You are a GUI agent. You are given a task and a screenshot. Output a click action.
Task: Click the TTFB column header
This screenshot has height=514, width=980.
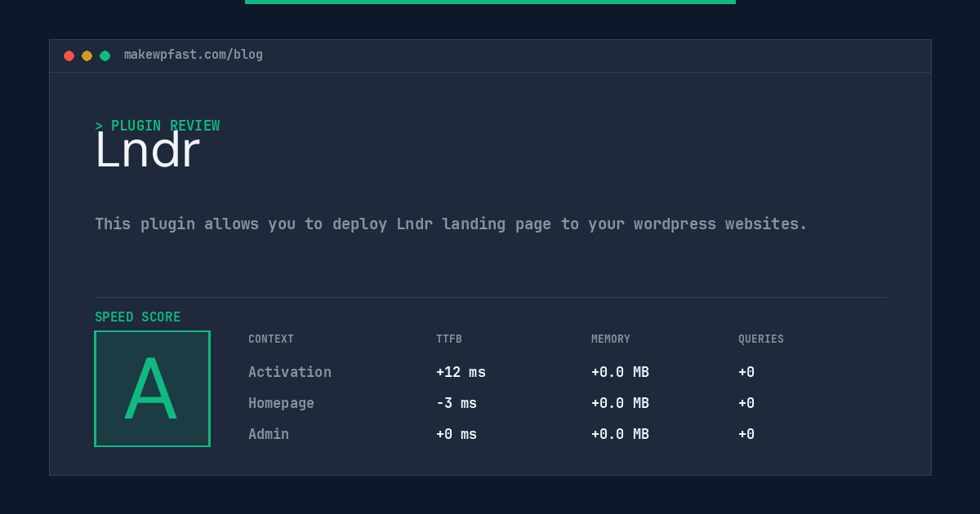449,339
